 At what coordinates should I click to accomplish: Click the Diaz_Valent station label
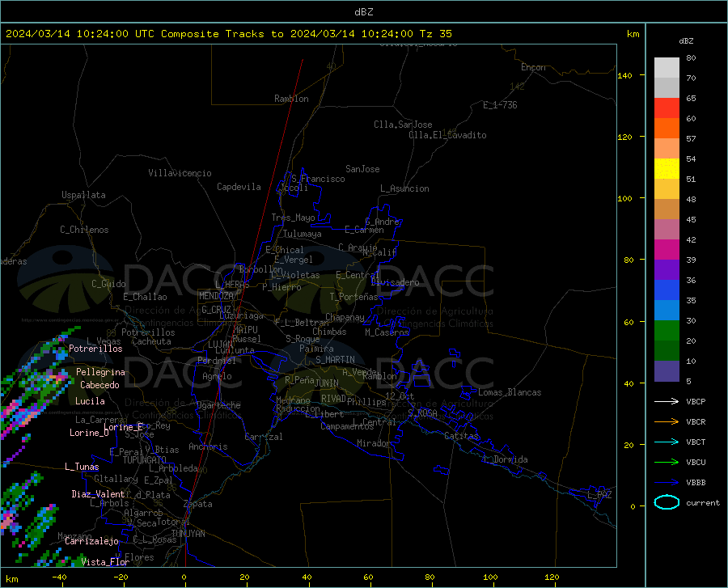coord(98,494)
